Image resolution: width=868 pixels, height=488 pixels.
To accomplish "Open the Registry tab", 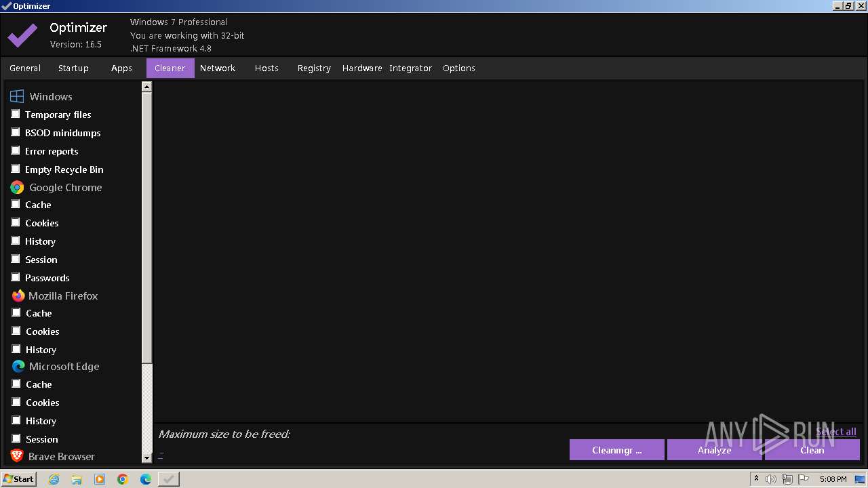I will tap(314, 68).
